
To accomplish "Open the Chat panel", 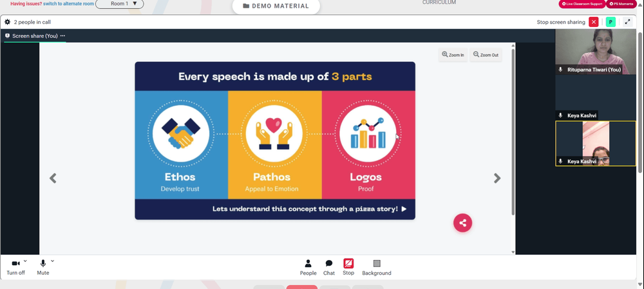I will pyautogui.click(x=329, y=267).
